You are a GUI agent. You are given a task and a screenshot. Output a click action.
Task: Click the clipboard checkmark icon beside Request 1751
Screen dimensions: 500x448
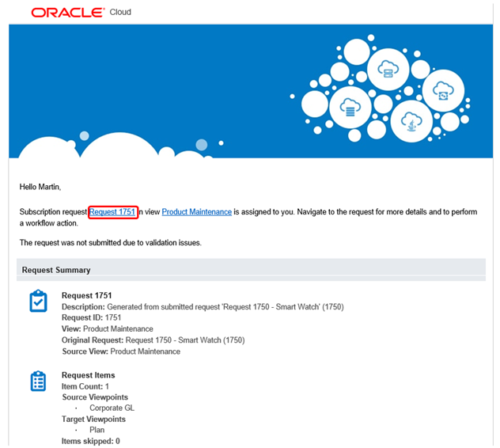pos(38,301)
